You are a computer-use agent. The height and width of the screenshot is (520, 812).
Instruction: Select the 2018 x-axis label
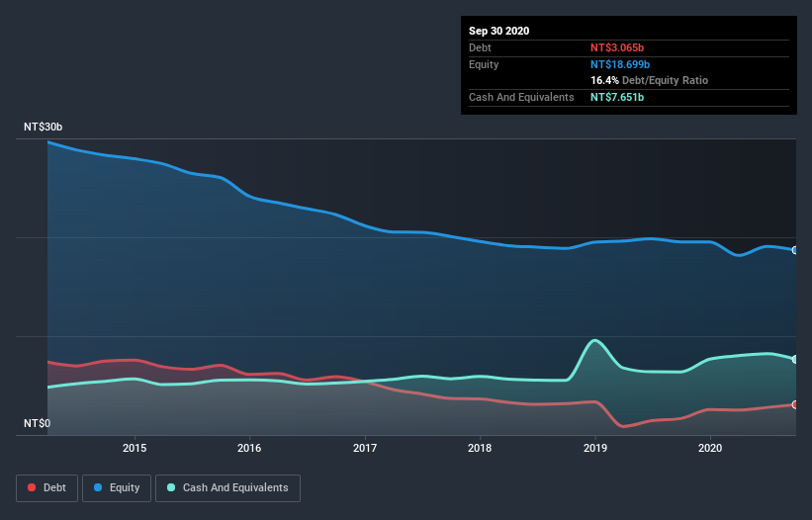click(x=480, y=448)
